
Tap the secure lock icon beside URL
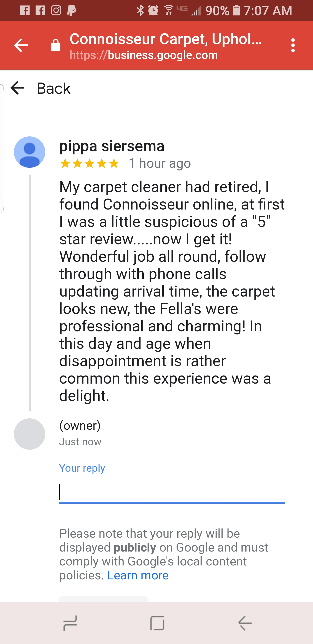point(55,45)
